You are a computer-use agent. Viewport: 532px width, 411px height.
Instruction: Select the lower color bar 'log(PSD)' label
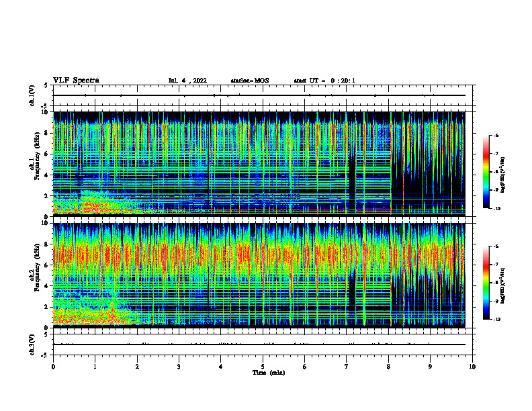click(503, 285)
